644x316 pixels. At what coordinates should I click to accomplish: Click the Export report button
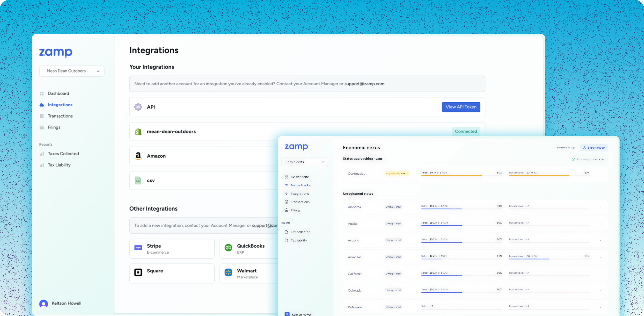pyautogui.click(x=594, y=148)
